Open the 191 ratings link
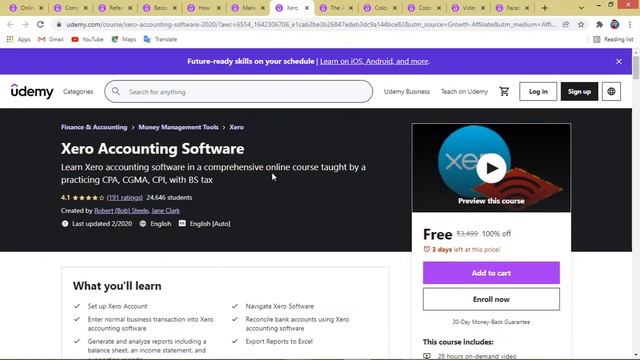 (124, 198)
